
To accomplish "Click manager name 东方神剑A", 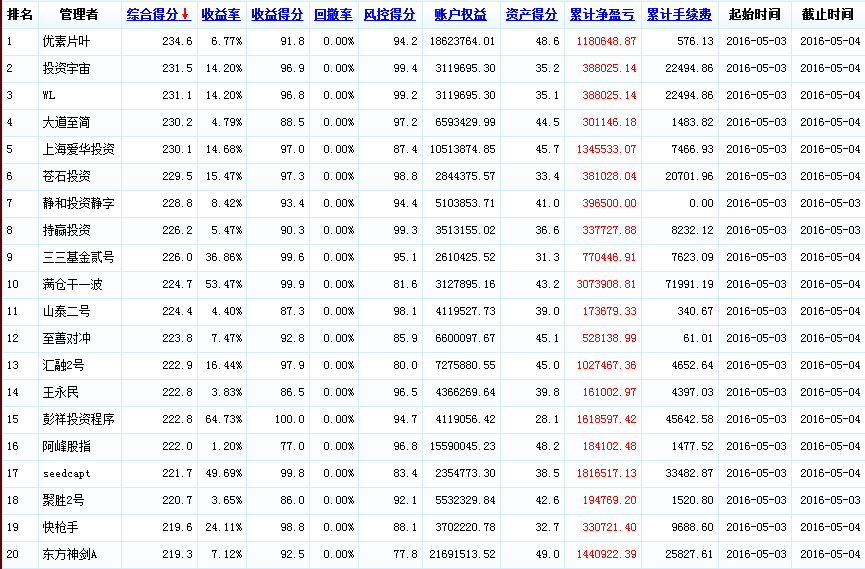I will [70, 554].
